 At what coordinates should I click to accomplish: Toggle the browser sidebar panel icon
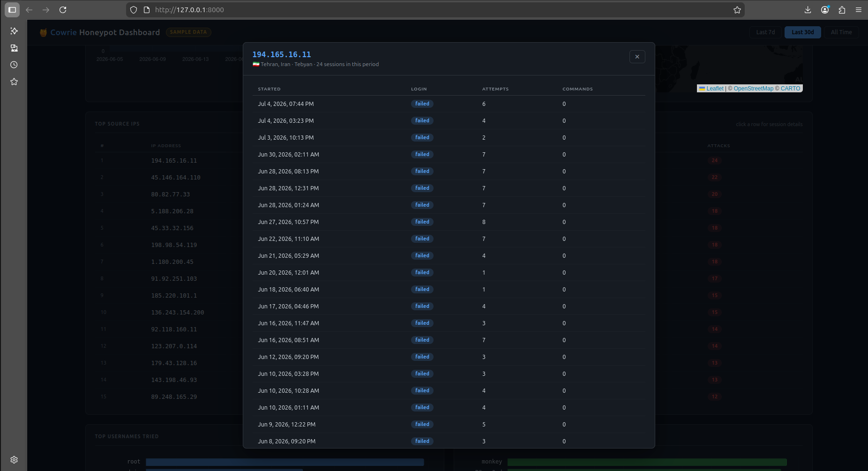[x=12, y=10]
